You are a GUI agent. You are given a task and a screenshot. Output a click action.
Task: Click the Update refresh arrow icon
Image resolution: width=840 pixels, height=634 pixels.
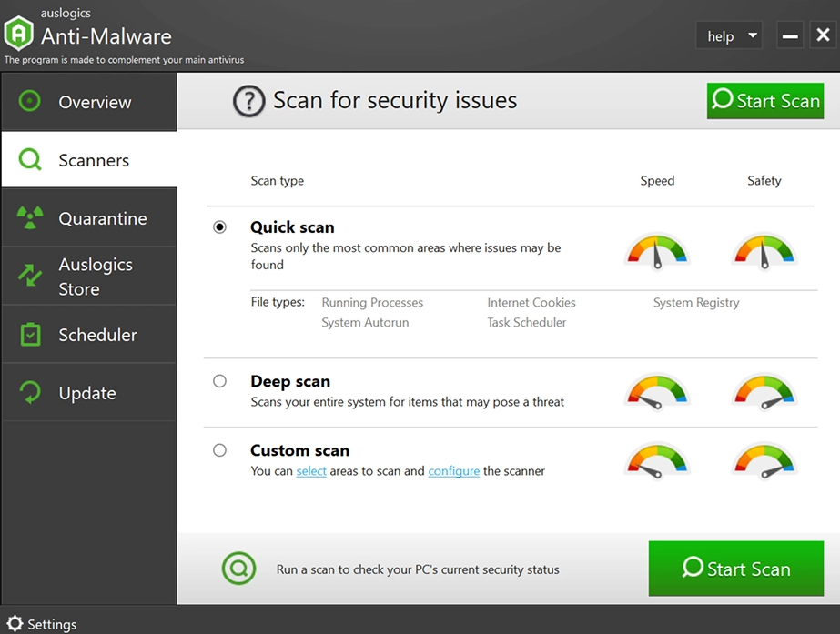pos(30,393)
